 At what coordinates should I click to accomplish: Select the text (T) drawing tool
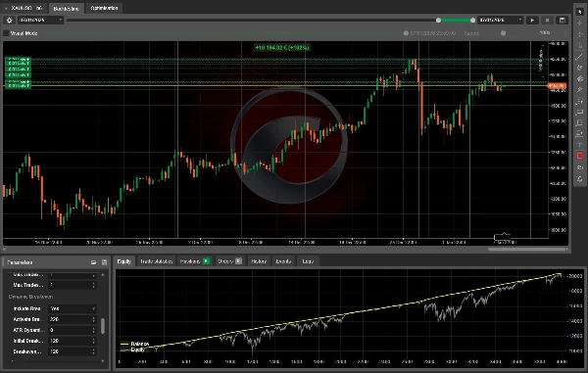tap(580, 145)
